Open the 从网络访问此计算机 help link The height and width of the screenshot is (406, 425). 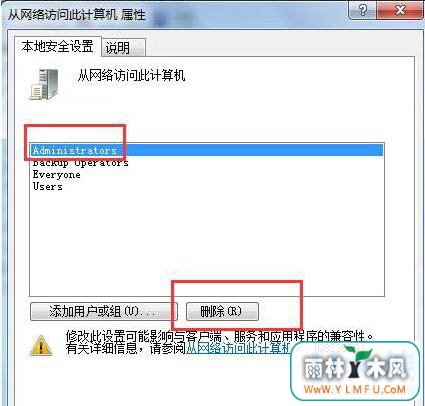[x=238, y=348]
